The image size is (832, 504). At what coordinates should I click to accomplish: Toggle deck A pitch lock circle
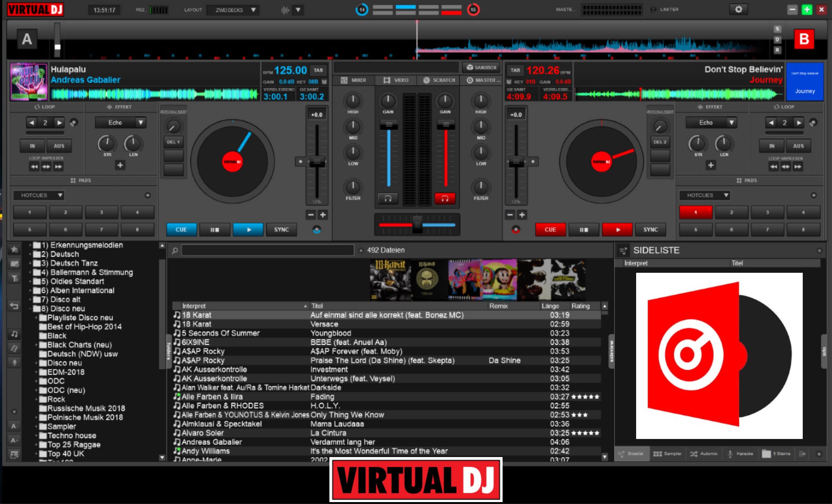[x=301, y=162]
